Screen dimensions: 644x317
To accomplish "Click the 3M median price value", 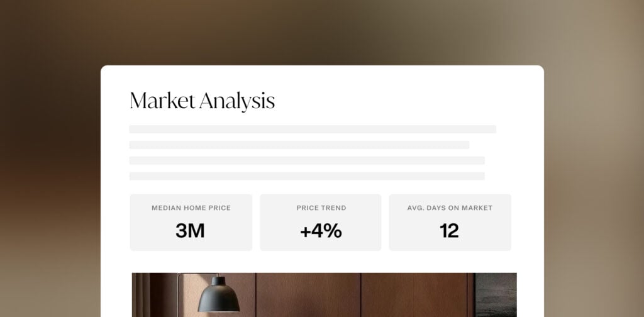I will point(191,231).
